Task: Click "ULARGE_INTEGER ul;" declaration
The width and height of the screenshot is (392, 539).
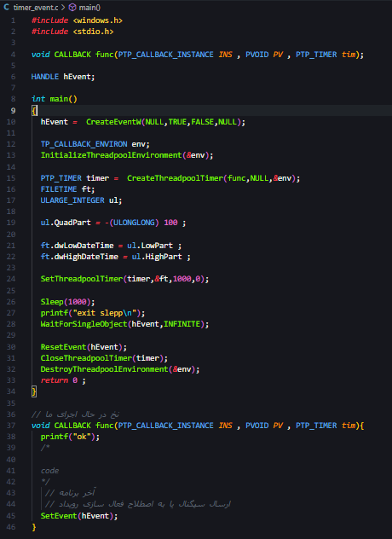Action: [82, 200]
